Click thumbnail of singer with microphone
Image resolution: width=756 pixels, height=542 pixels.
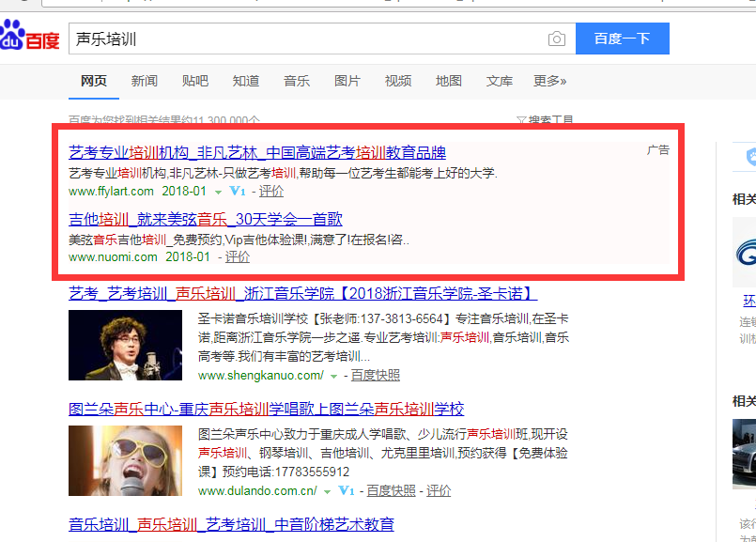click(126, 345)
